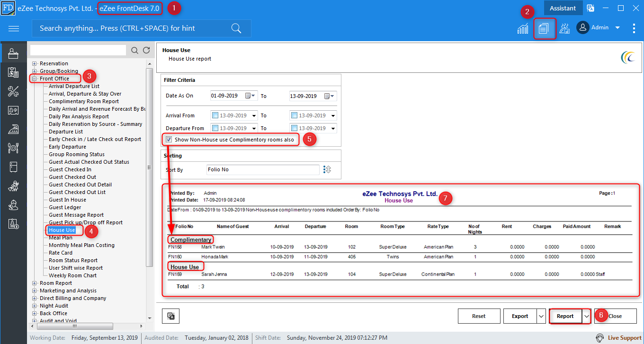Click the report tree vertical scrollbar
The image size is (644, 344).
pyautogui.click(x=150, y=168)
